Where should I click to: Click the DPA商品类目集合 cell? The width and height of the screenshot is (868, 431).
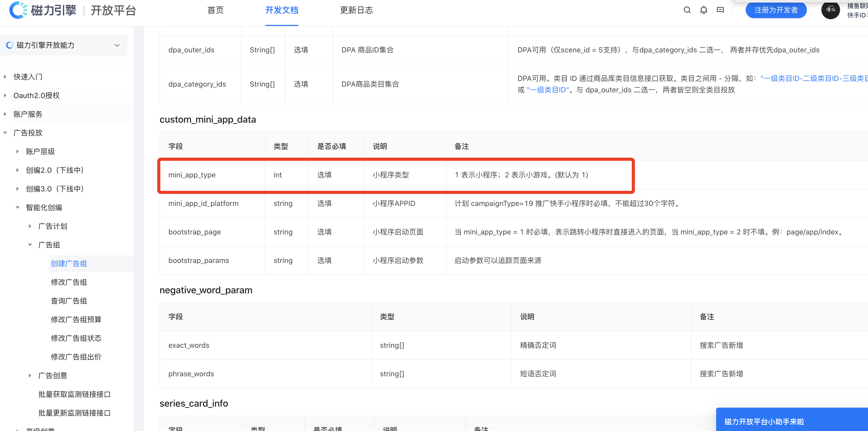(x=421, y=84)
